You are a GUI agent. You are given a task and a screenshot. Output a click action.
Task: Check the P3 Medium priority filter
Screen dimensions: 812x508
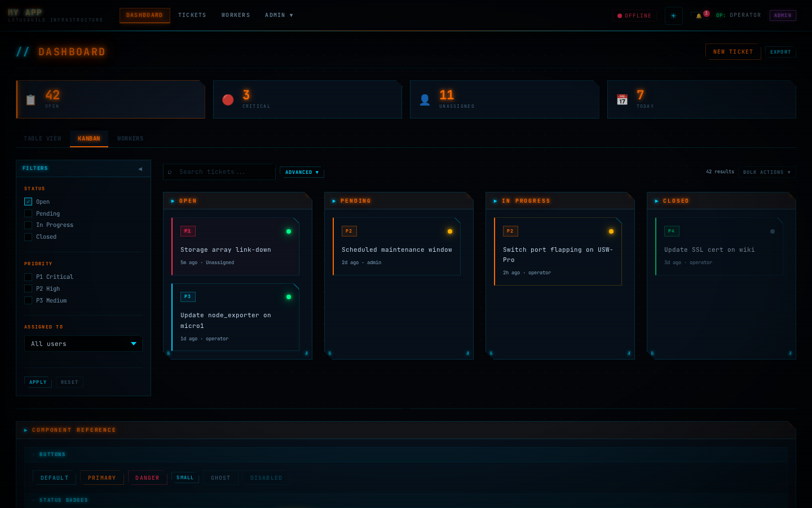click(28, 301)
